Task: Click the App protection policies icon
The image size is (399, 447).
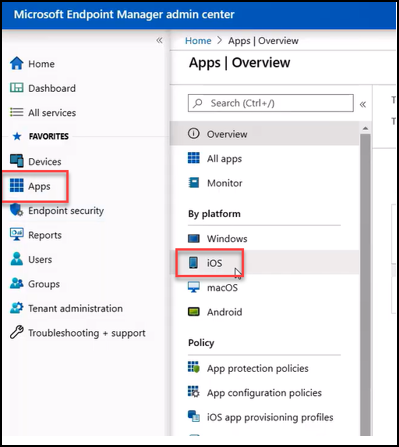Action: click(194, 367)
